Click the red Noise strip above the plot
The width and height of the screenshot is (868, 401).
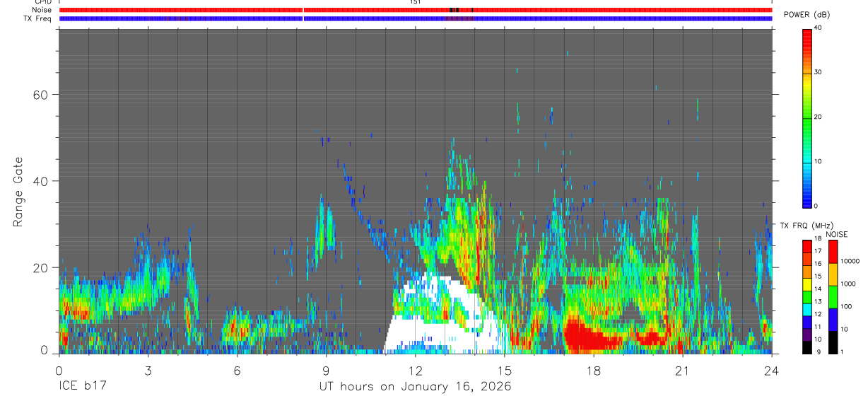pyautogui.click(x=416, y=10)
